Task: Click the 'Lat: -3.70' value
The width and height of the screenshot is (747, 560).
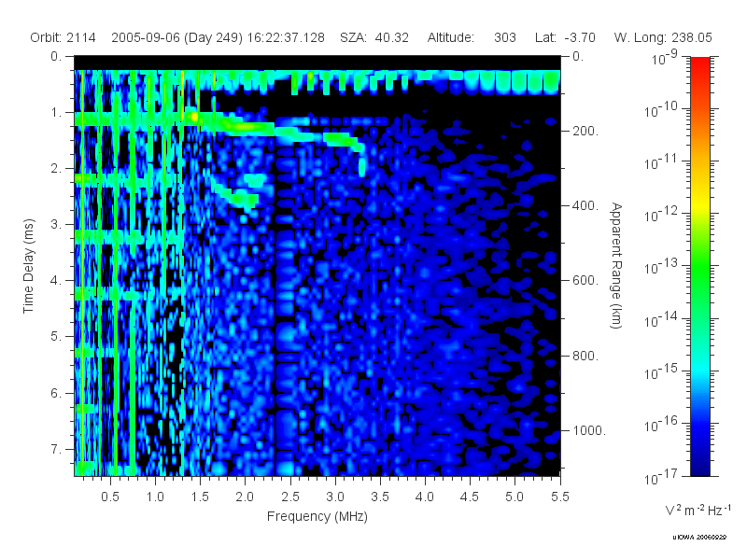Action: (565, 37)
